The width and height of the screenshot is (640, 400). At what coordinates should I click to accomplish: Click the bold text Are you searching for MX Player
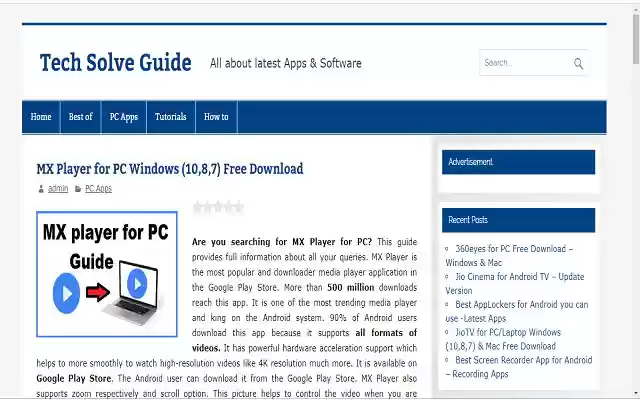(282, 242)
